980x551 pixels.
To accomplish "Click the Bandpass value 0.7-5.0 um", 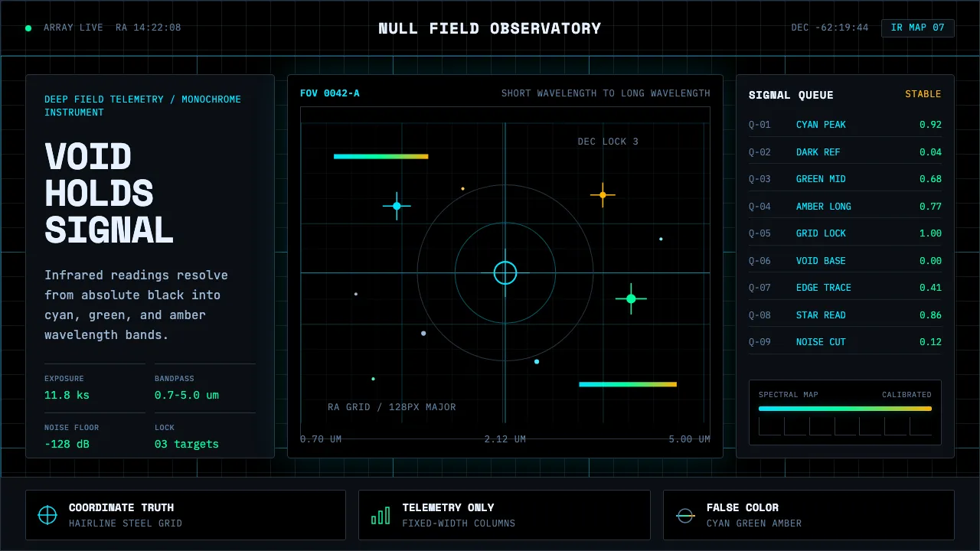I will [187, 395].
